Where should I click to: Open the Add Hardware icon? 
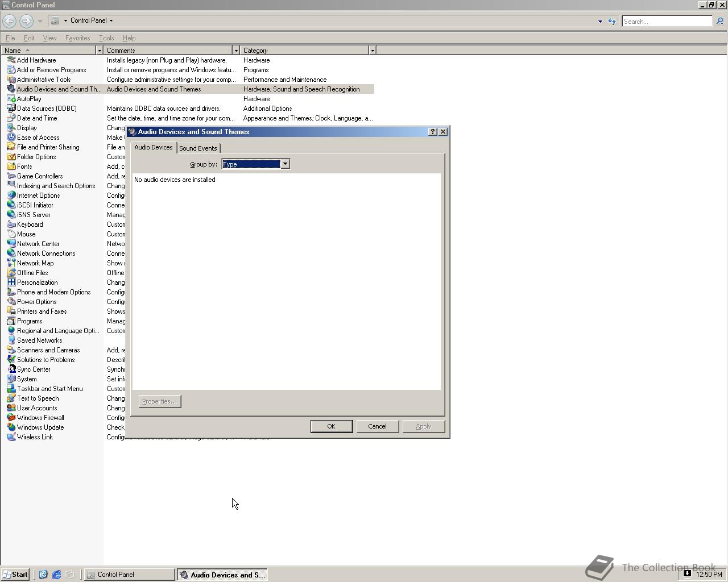click(11, 60)
